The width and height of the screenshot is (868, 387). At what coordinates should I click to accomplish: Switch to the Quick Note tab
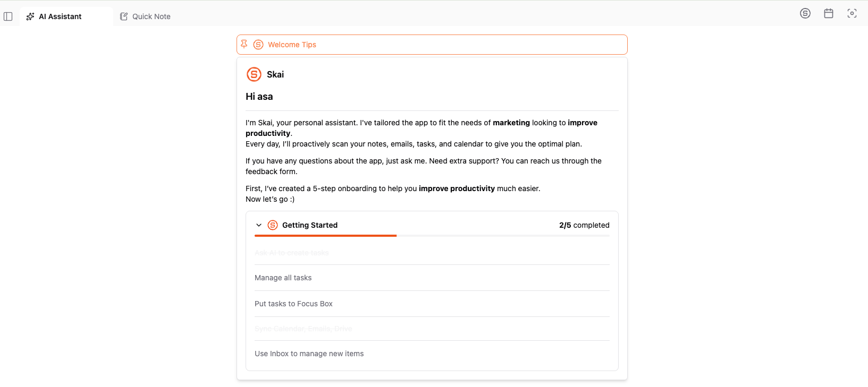tap(145, 16)
